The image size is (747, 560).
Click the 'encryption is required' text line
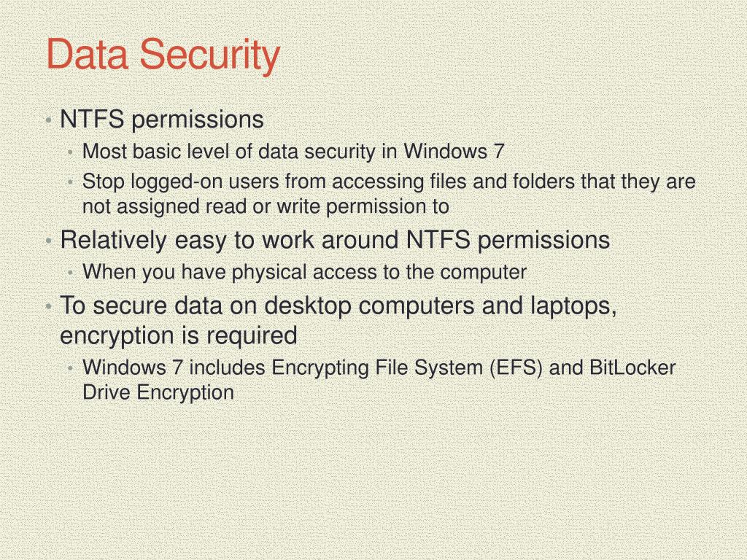click(x=179, y=335)
